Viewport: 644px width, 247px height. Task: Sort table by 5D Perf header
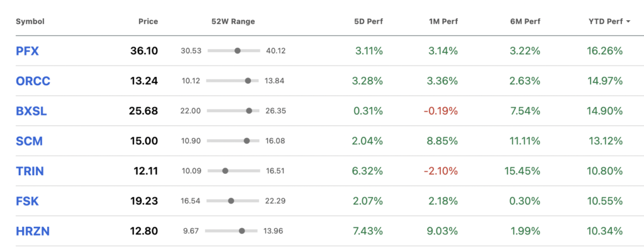(x=369, y=21)
